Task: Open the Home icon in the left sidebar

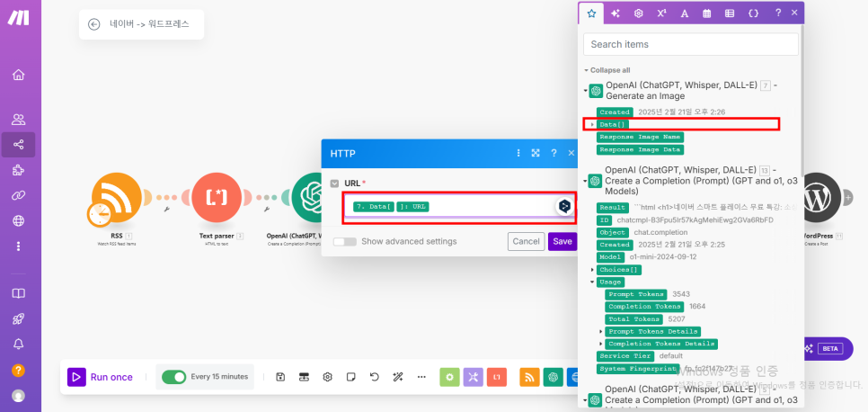Action: click(x=18, y=75)
